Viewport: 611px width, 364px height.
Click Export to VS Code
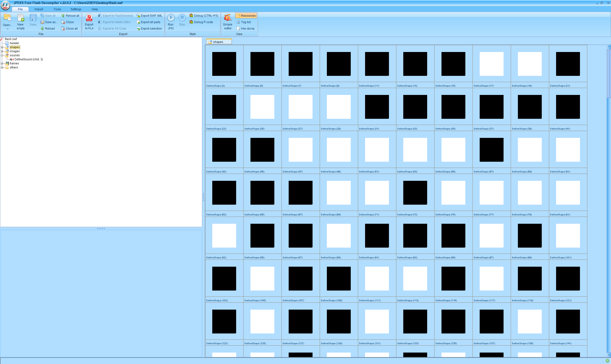coord(112,29)
